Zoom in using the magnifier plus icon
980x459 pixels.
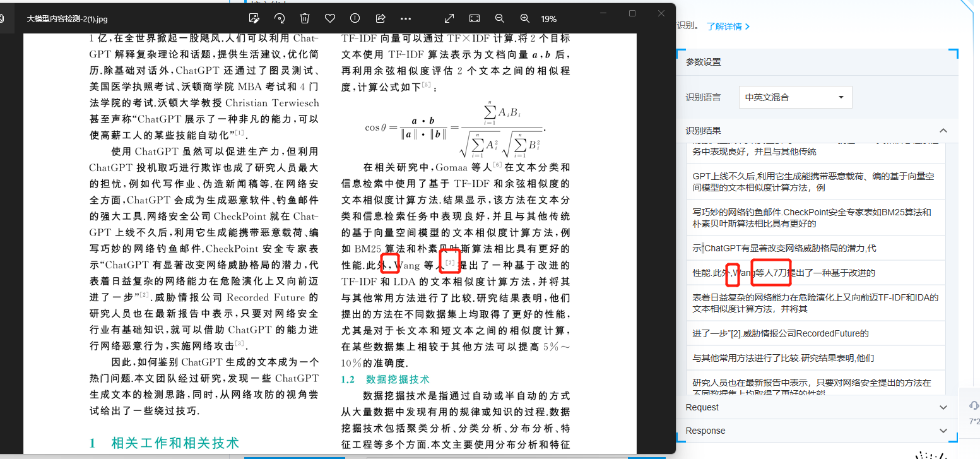pos(525,18)
